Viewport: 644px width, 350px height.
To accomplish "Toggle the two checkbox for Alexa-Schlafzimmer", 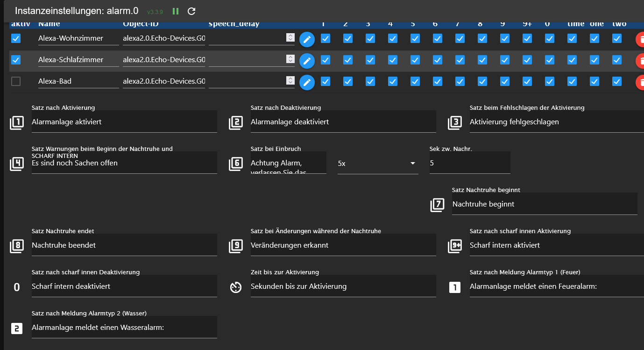I will 617,60.
